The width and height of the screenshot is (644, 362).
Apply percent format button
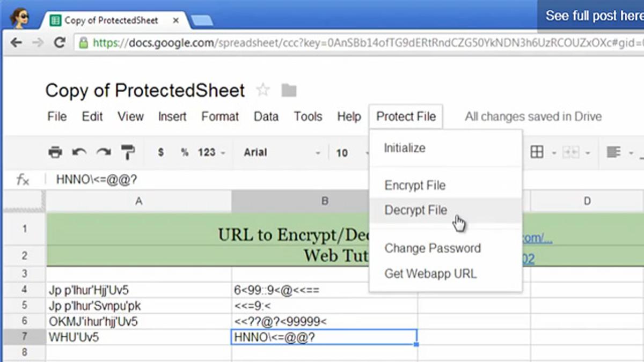[x=185, y=152]
